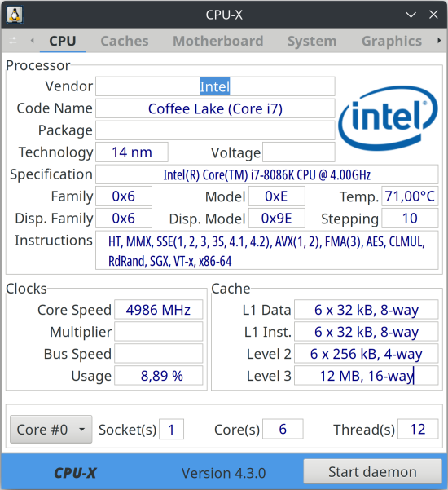This screenshot has height=490, width=448.
Task: Click the title bar chevron to minimize
Action: coord(411,15)
